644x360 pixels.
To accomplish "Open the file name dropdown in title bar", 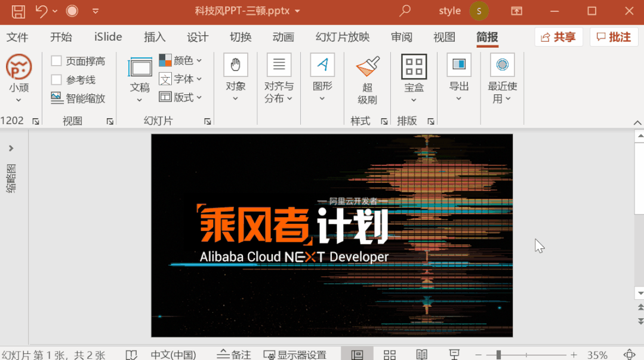I will [x=297, y=11].
